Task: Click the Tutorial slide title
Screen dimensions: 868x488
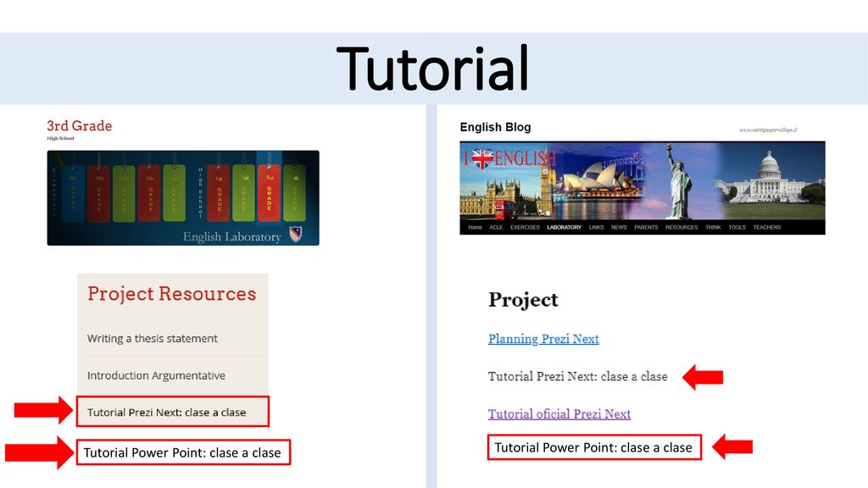Action: (x=432, y=68)
